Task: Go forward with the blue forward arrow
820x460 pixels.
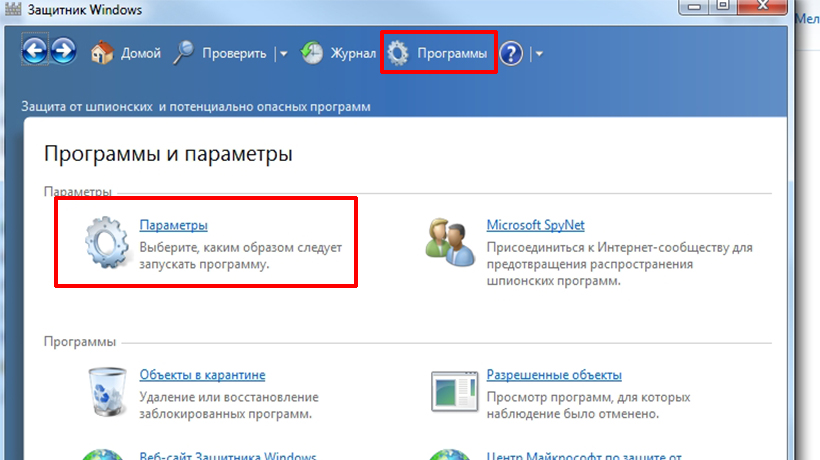Action: (x=64, y=51)
